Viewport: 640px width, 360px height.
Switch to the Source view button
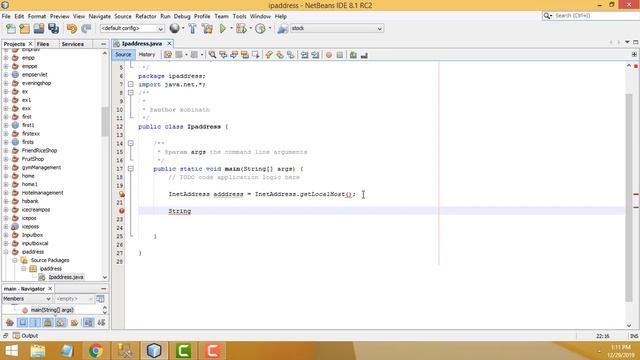tap(123, 55)
